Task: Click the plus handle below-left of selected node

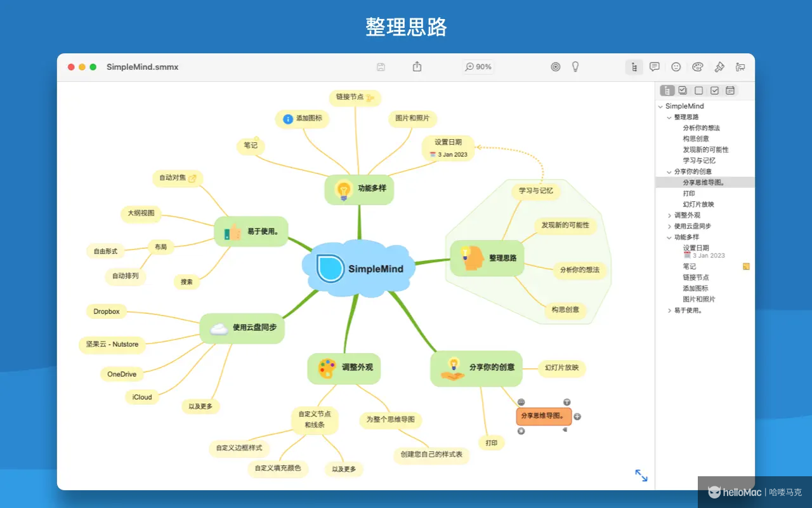Action: [521, 431]
